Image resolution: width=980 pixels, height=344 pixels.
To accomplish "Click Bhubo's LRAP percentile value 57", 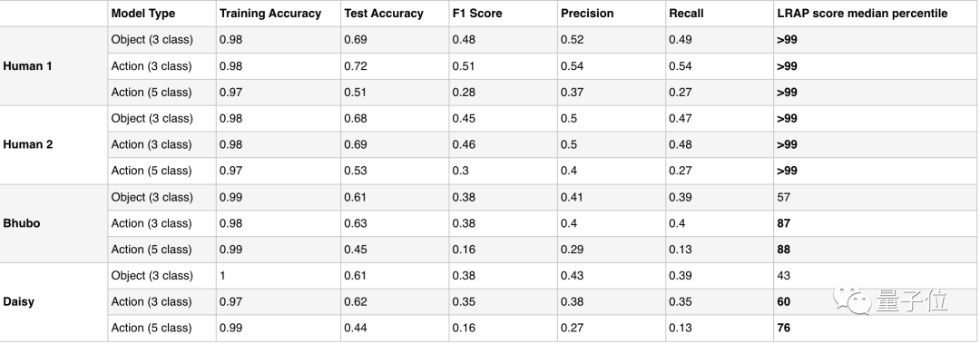I will (784, 197).
